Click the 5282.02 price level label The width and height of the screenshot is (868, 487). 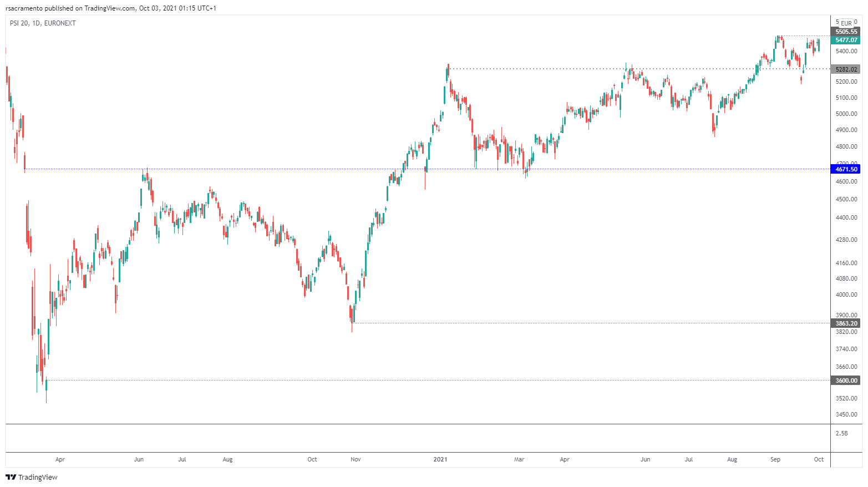click(846, 69)
